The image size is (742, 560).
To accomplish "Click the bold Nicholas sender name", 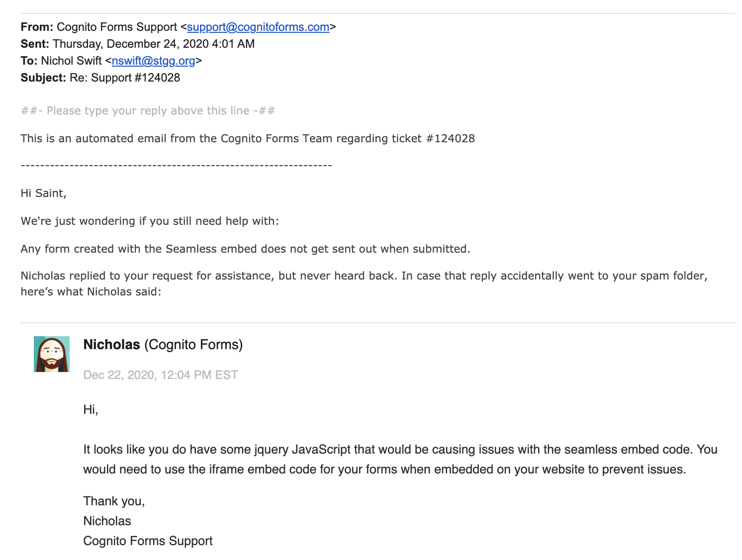I will click(112, 345).
